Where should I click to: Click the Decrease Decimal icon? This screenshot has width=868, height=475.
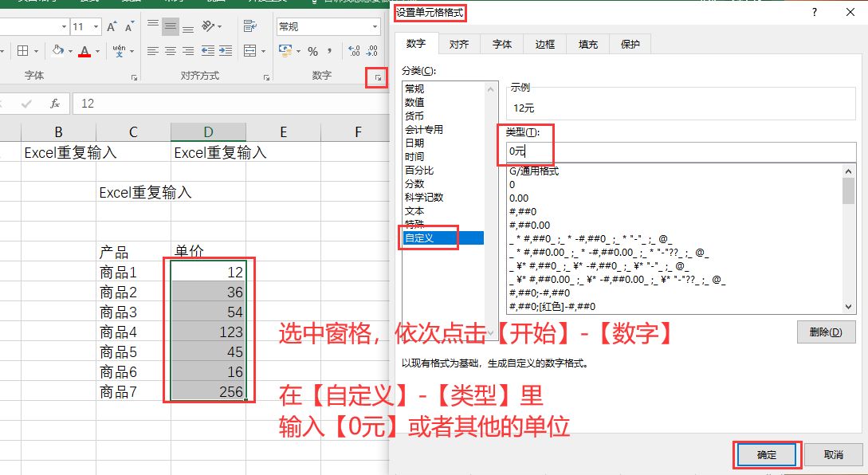tap(371, 51)
